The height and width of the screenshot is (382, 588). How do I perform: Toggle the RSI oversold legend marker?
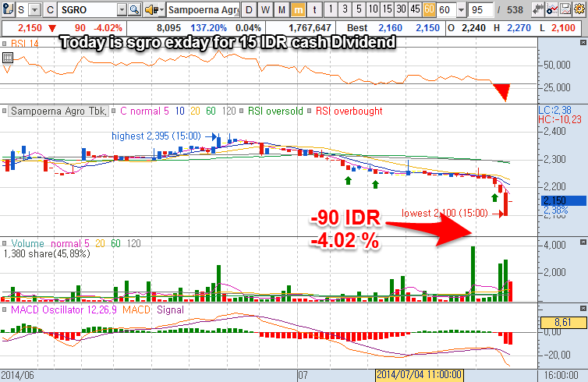coord(241,111)
